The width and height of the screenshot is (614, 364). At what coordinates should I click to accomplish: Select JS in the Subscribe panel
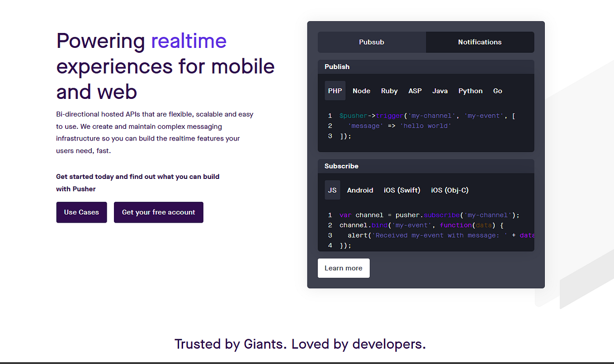332,190
